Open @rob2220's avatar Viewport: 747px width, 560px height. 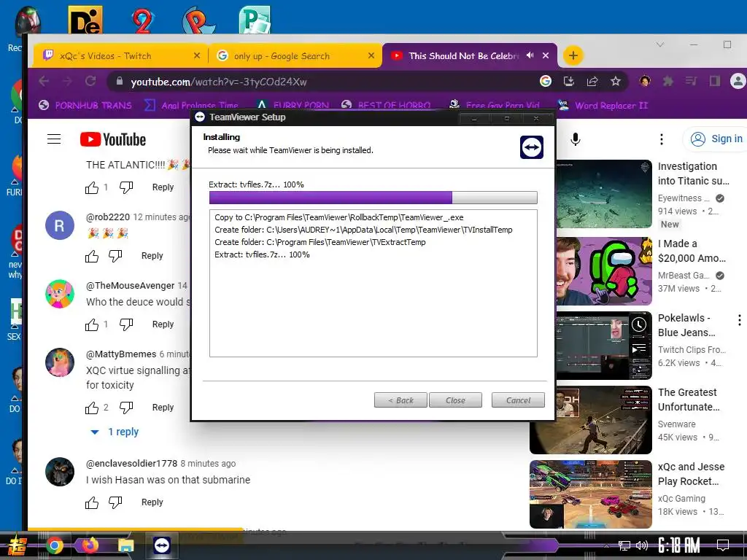click(x=60, y=225)
